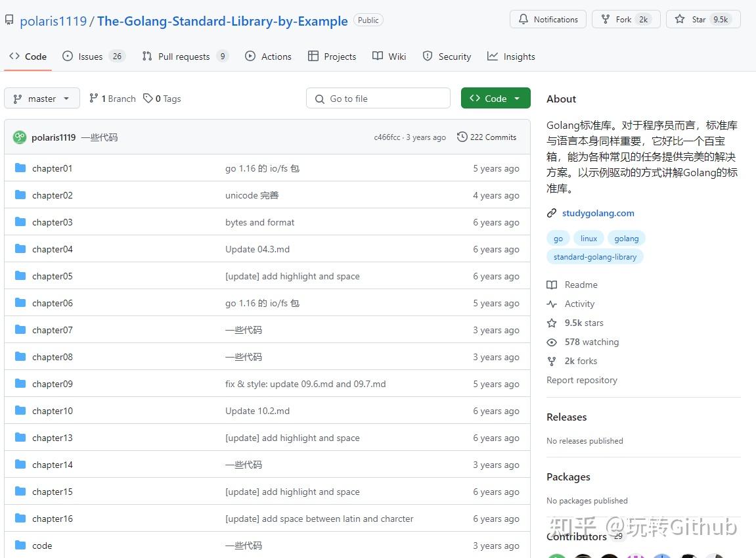Star the repository
This screenshot has height=558, width=756.
[x=703, y=19]
